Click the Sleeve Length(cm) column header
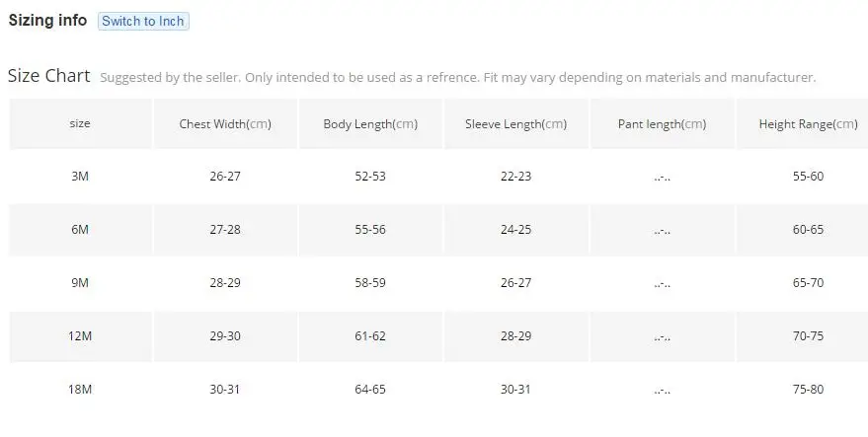Screen dimensions: 868x437 515,124
